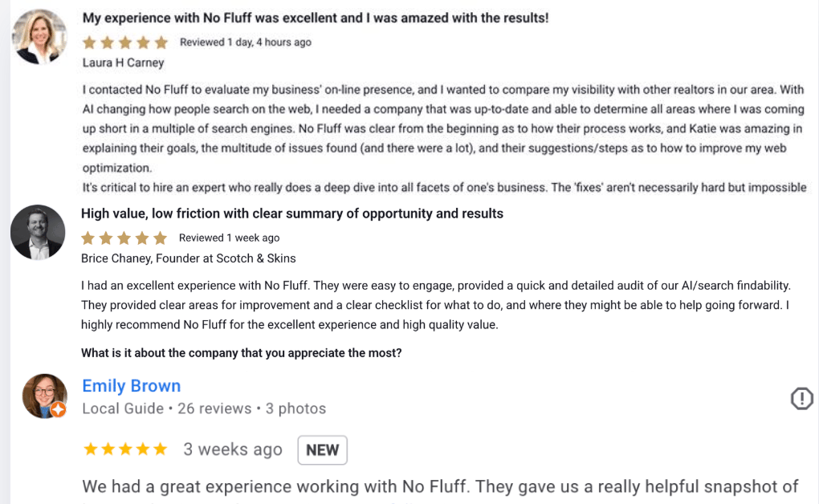819x504 pixels.
Task: Click Emily's review text "We had a great experience"
Action: coord(440,486)
